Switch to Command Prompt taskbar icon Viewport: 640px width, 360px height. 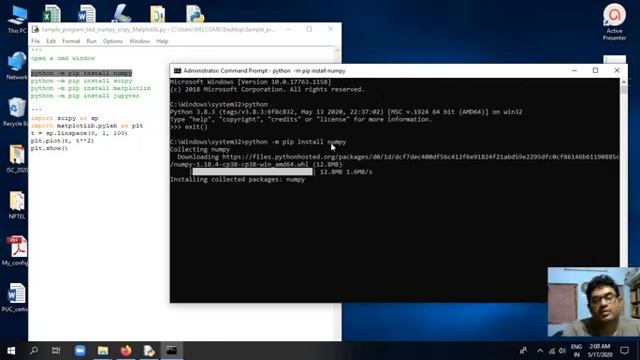pyautogui.click(x=171, y=351)
